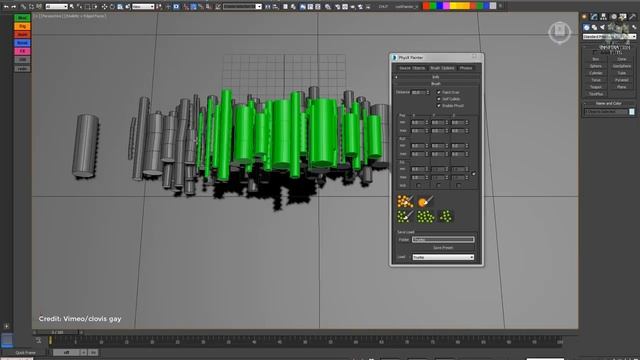Toggle the lock checkbox beside the scale spinners

pyautogui.click(x=474, y=173)
